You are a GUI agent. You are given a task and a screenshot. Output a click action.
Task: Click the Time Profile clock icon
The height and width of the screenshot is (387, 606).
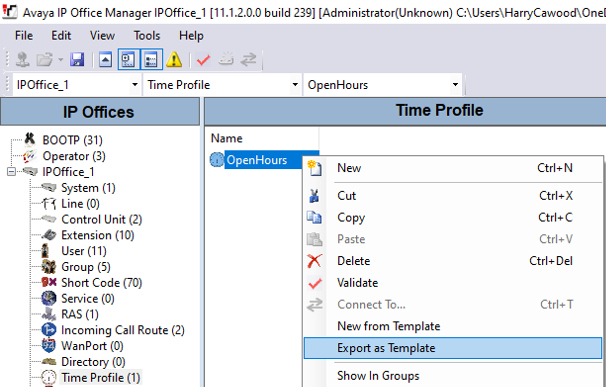pyautogui.click(x=49, y=378)
